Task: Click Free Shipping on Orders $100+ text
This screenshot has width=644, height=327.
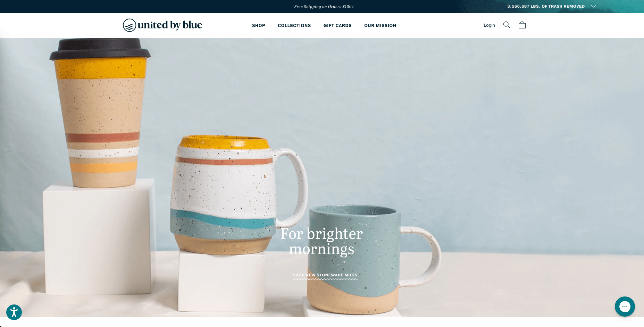Action: tap(324, 7)
